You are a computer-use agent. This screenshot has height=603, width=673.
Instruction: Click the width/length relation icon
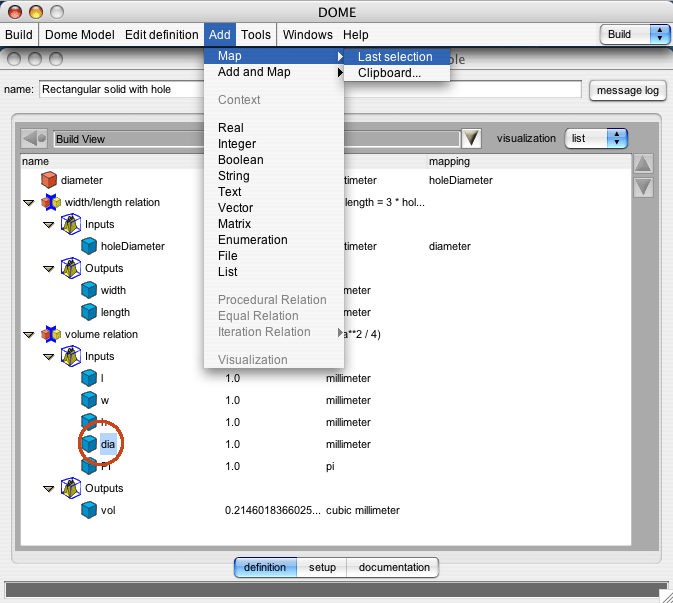tap(51, 202)
